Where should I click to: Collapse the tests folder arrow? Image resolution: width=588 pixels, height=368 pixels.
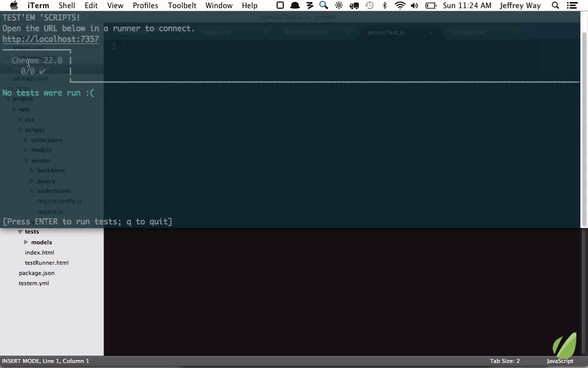point(20,232)
